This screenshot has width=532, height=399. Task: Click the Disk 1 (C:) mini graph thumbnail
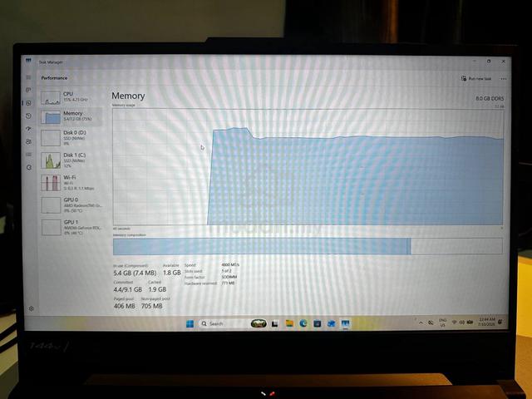coord(51,160)
